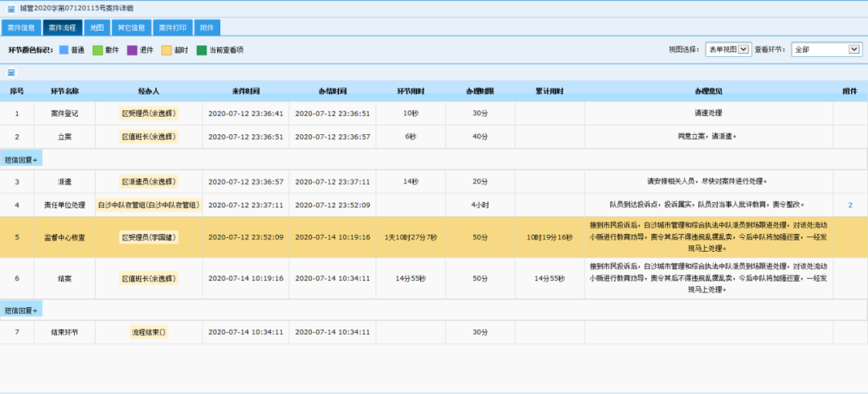This screenshot has width=868, height=394.
Task: Click handler tag 区受理员(李国健)
Action: pyautogui.click(x=149, y=237)
